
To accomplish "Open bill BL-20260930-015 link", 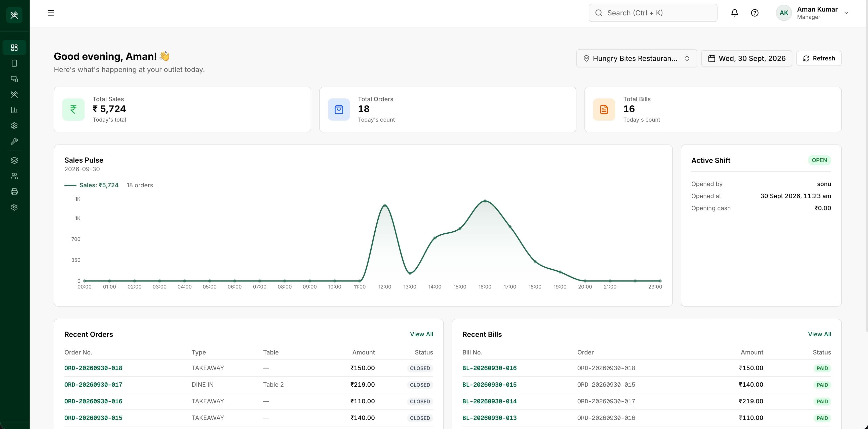I will click(x=489, y=384).
